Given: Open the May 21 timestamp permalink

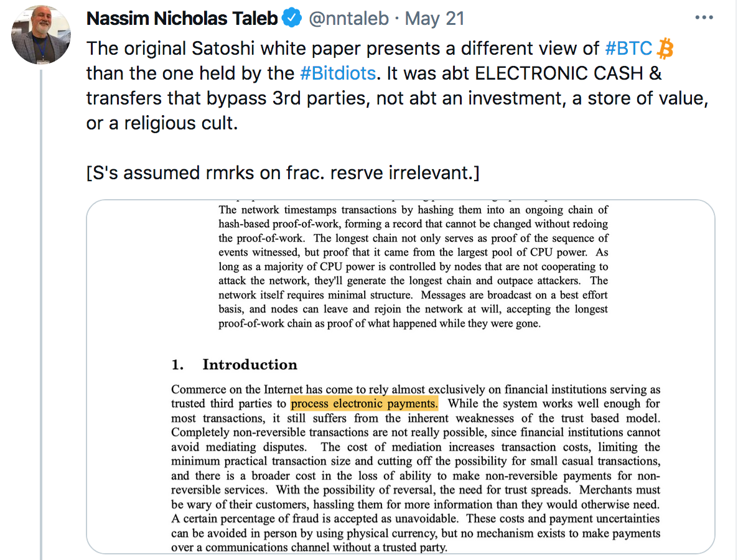Looking at the screenshot, I should 435,18.
